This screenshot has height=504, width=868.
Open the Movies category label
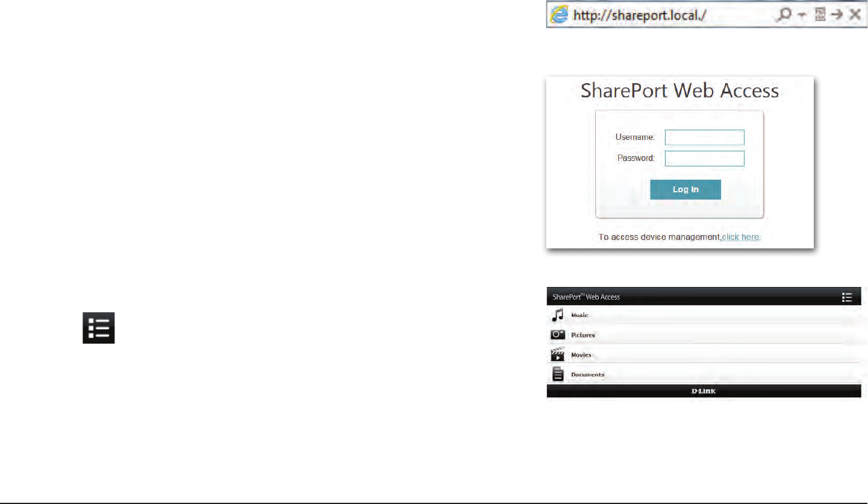pos(581,355)
